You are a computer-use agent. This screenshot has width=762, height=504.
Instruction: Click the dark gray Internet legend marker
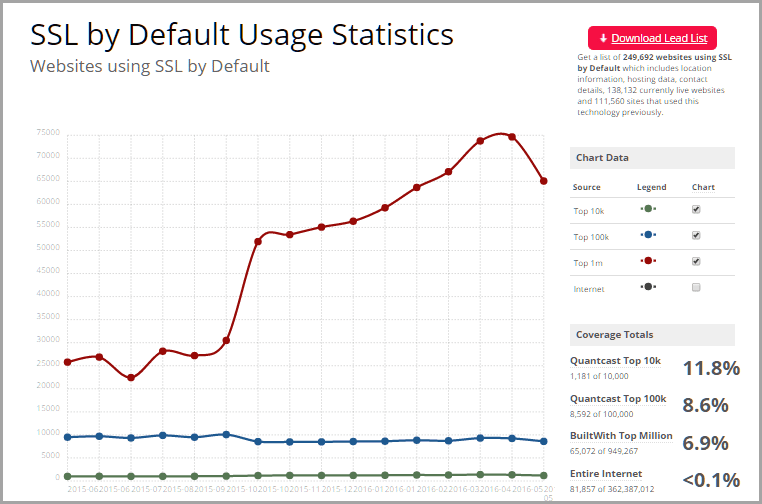(x=648, y=287)
